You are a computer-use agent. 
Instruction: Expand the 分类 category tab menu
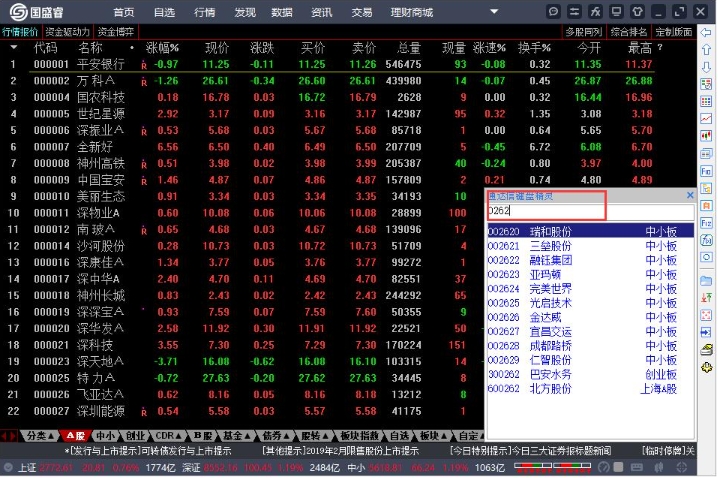41,435
